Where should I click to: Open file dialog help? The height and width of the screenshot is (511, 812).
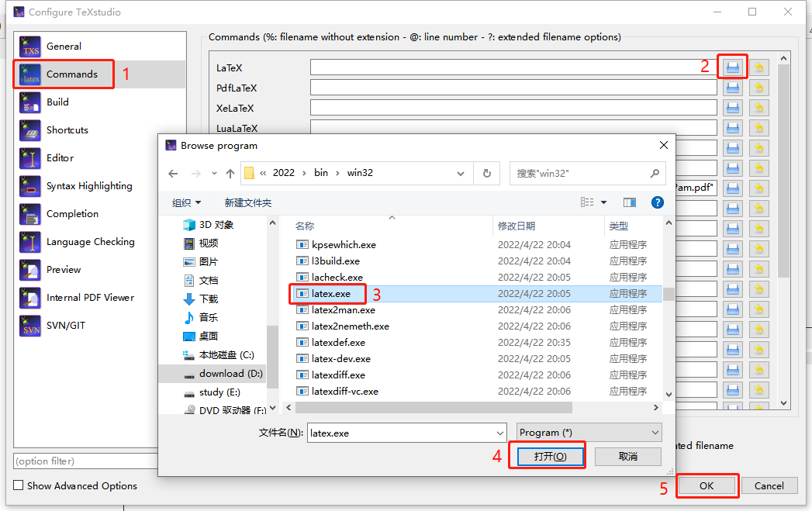tap(657, 202)
